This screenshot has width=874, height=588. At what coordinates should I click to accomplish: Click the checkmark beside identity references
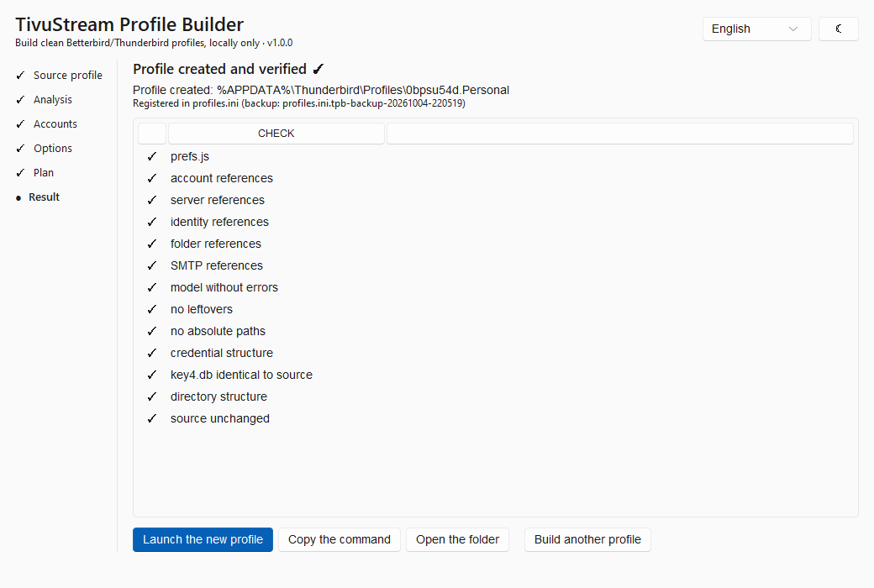(x=152, y=222)
